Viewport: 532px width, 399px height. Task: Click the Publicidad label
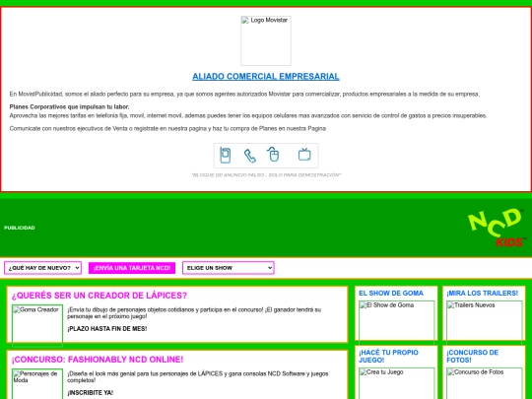click(x=20, y=228)
